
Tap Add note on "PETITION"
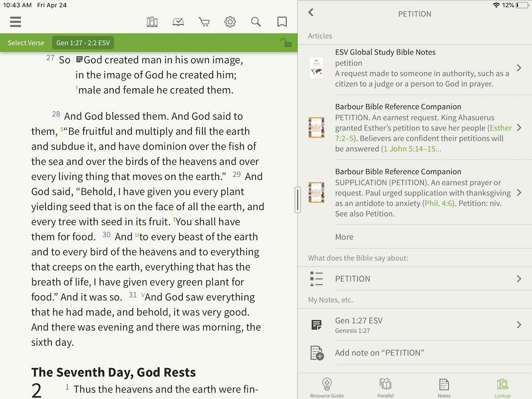[379, 353]
